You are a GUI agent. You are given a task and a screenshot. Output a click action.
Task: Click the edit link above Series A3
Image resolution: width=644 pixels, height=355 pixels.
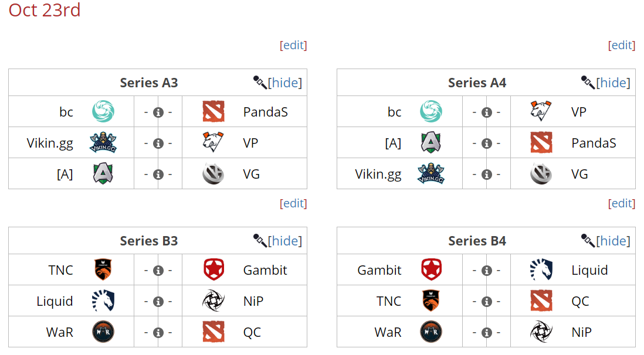pyautogui.click(x=294, y=45)
